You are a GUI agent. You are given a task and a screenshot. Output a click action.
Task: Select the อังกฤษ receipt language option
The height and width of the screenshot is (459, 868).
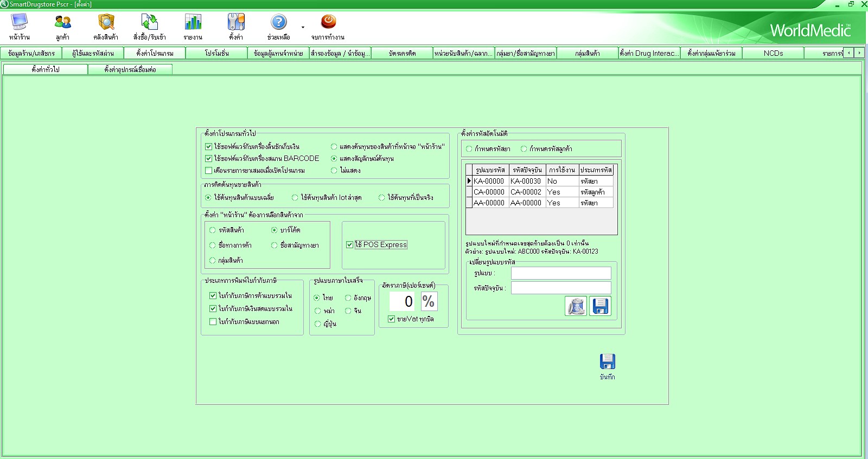(348, 298)
